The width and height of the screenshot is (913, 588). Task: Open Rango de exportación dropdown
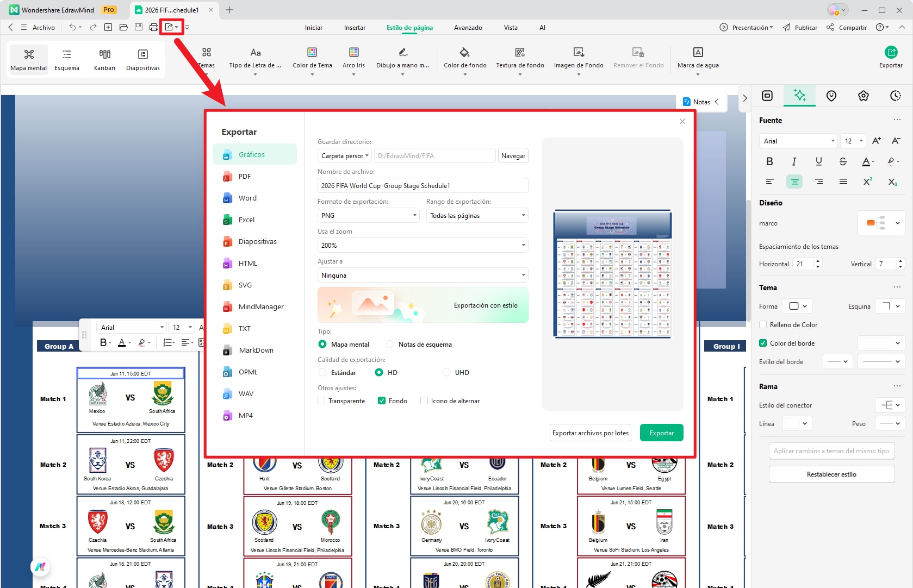[x=477, y=215]
